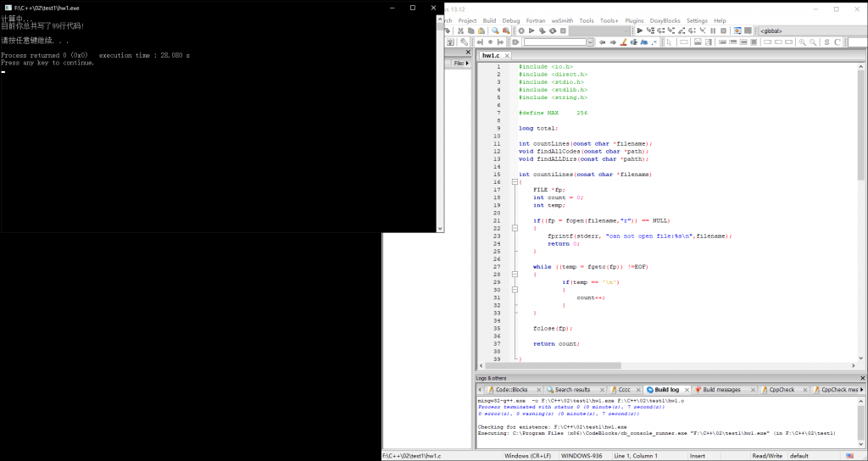Image resolution: width=868 pixels, height=461 pixels.
Task: Open the DoxyBlocks menu
Action: [665, 20]
